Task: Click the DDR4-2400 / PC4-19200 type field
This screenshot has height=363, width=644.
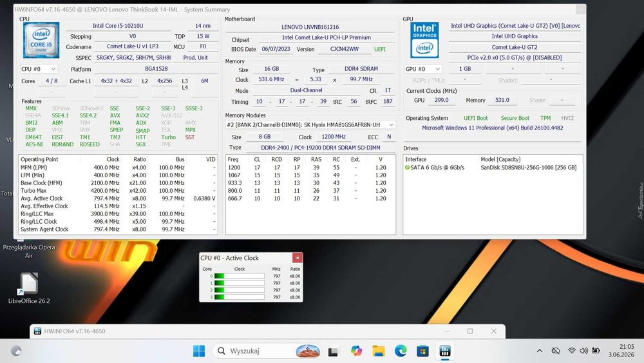Action: pos(321,148)
